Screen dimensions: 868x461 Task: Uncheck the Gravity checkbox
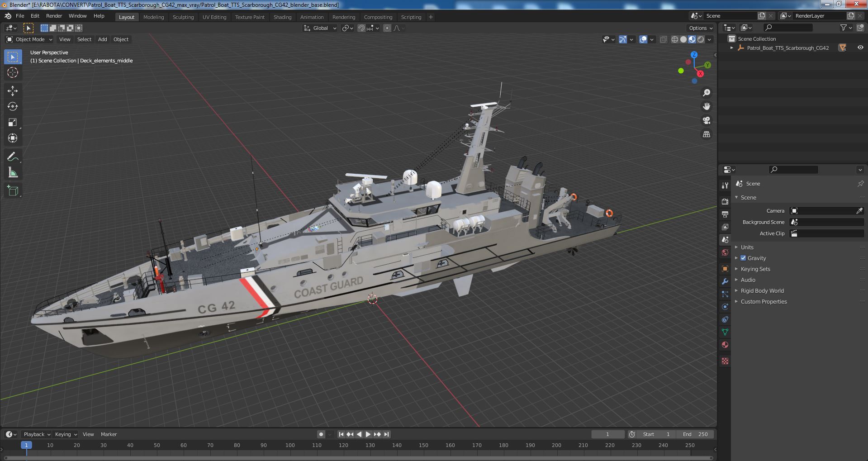743,258
